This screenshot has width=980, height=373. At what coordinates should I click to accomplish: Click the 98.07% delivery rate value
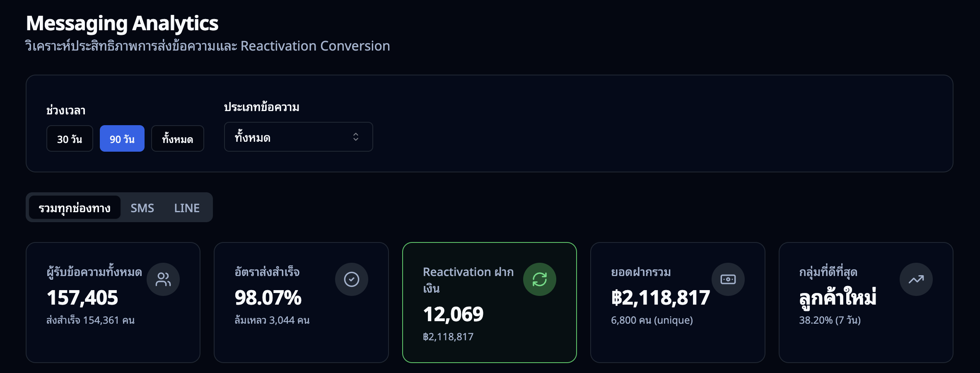(x=268, y=298)
